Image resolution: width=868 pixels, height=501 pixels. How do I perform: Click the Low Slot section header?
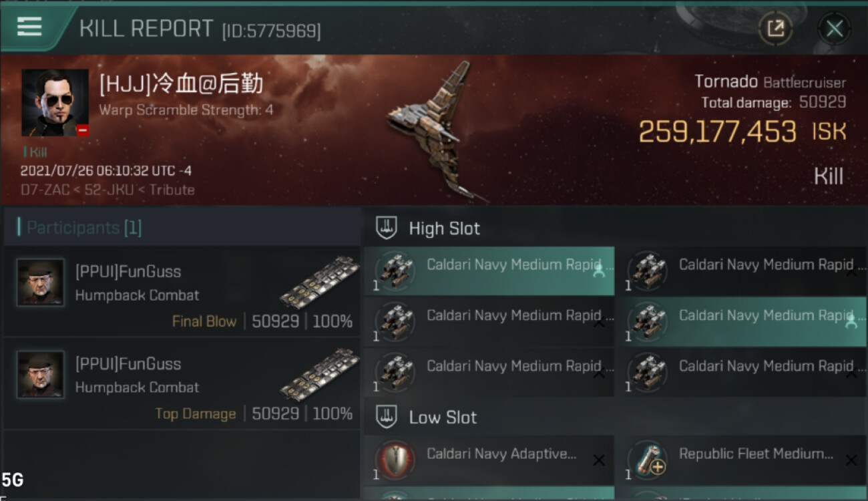coord(443,418)
